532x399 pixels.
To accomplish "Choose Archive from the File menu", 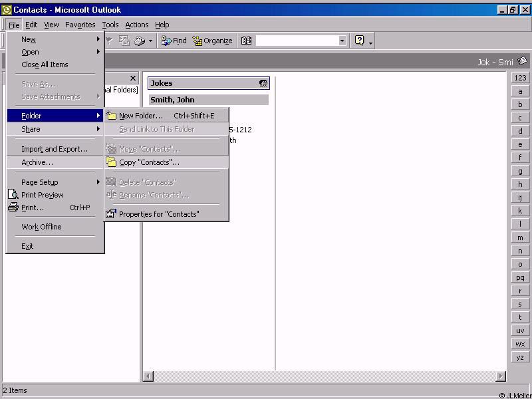I will tap(55, 162).
